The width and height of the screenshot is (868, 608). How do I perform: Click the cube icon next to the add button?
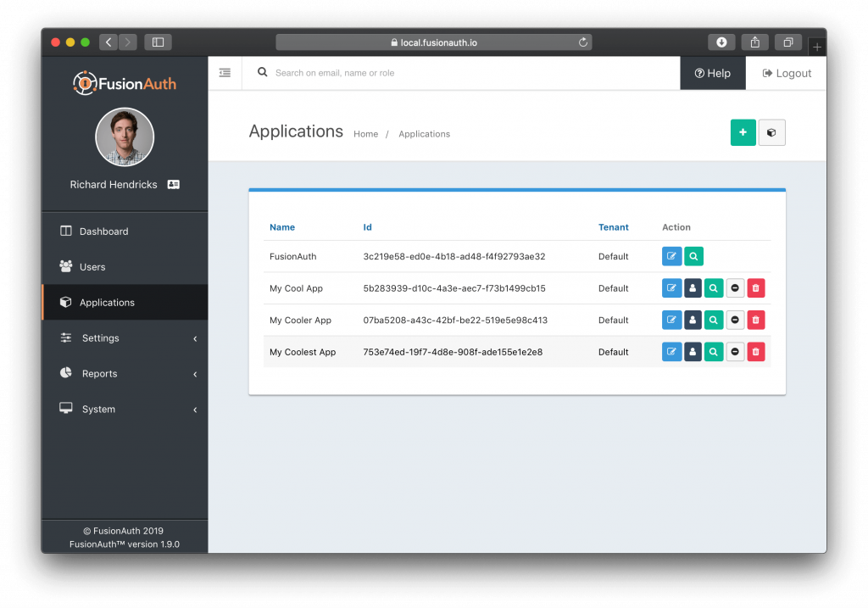tap(771, 132)
